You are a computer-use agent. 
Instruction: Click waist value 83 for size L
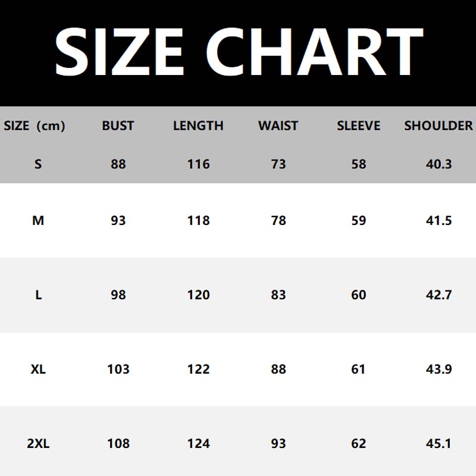click(x=278, y=295)
